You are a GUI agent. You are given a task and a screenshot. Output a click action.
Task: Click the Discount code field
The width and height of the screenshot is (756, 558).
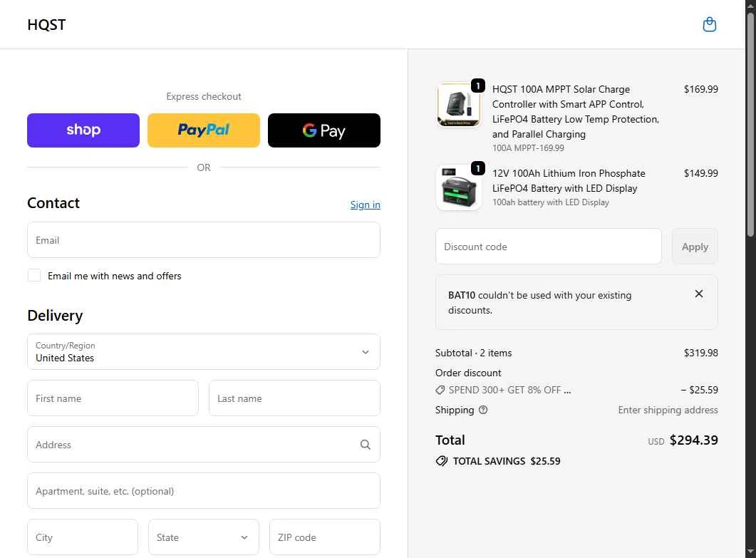(x=548, y=247)
